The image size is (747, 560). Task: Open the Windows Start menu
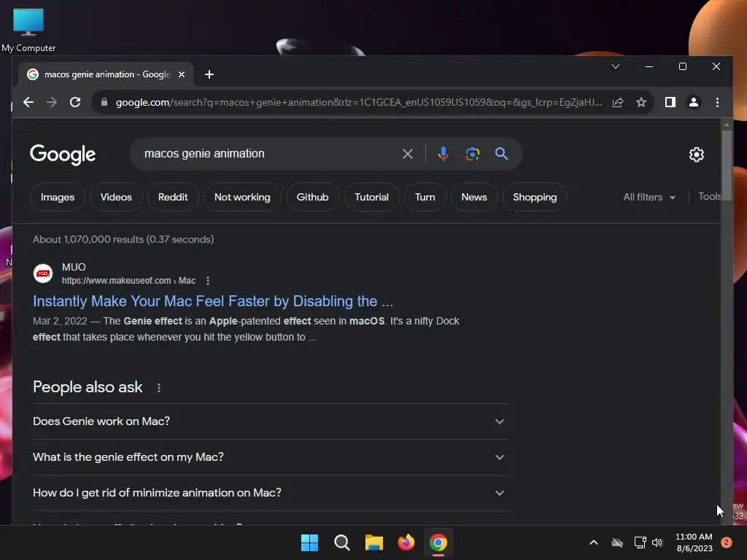tap(309, 542)
